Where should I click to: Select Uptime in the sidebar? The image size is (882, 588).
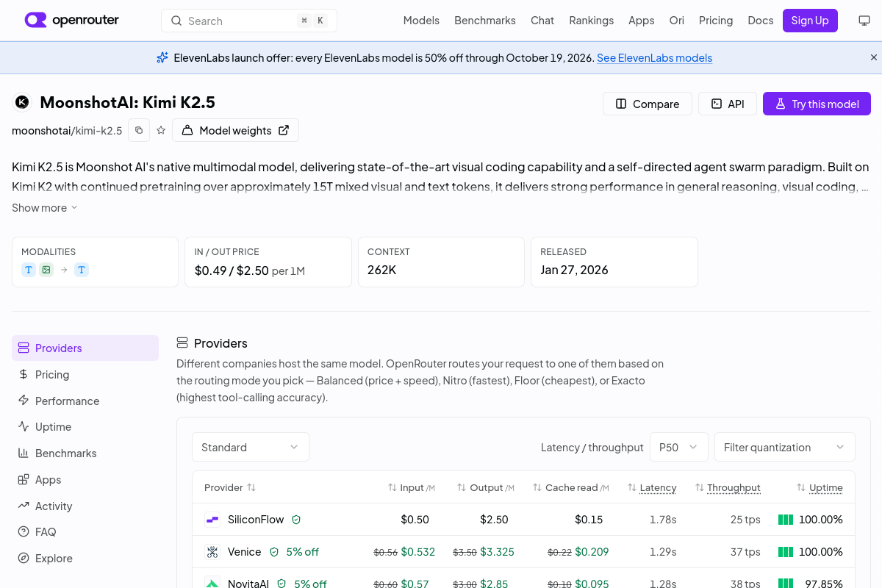85,427
